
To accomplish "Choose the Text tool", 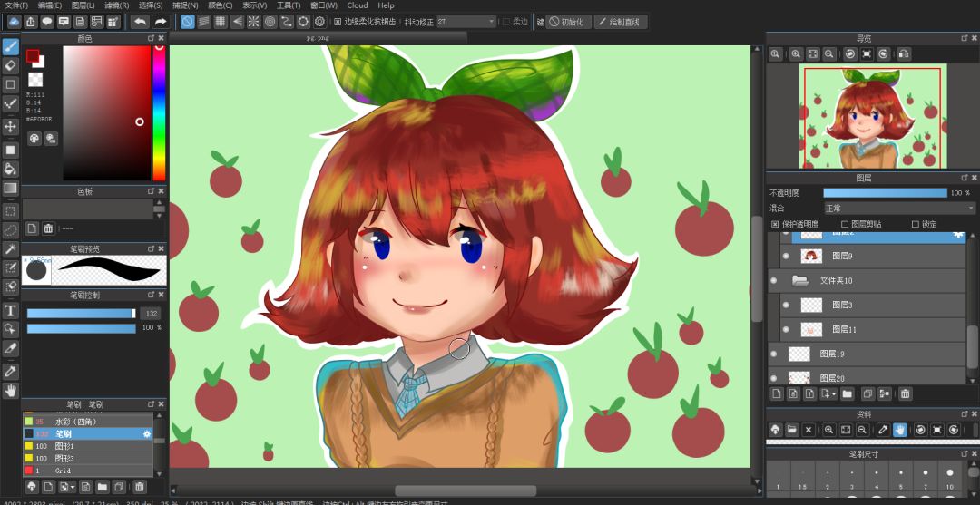I will pos(10,310).
